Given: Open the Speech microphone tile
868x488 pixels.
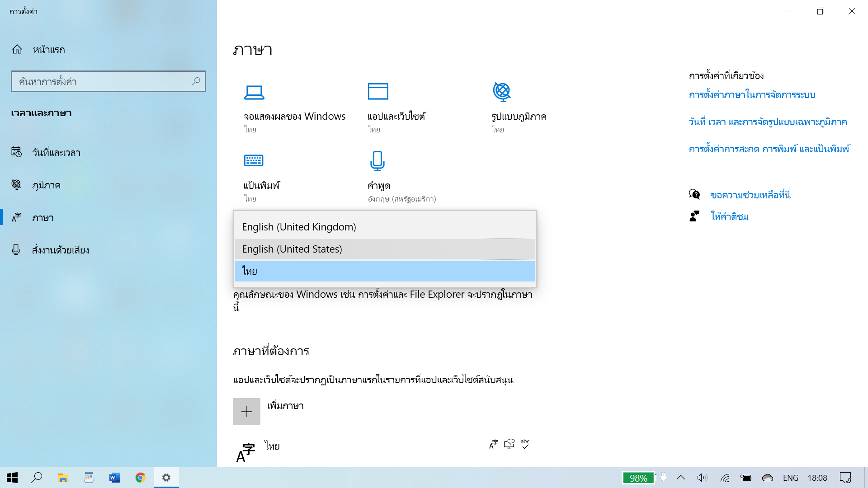Looking at the screenshot, I should point(402,178).
